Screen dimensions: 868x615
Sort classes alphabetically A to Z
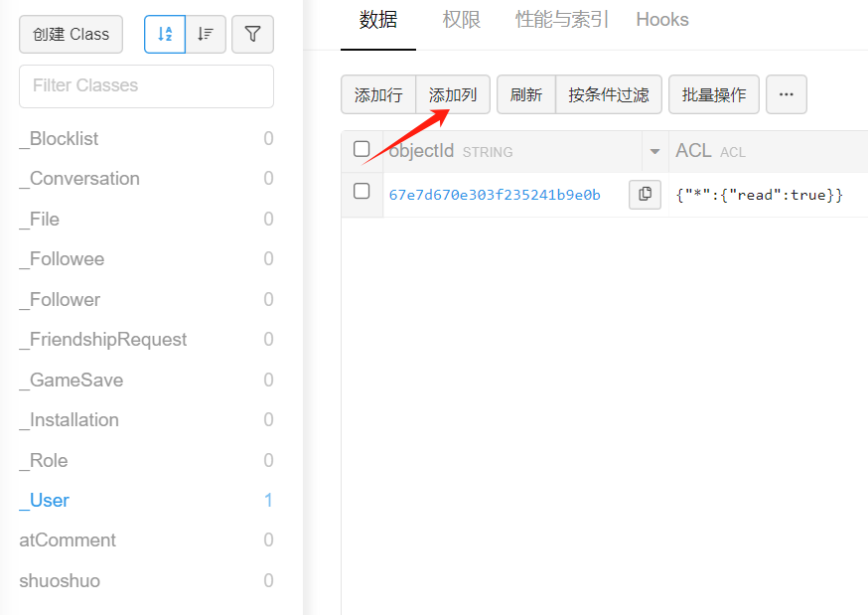coord(165,34)
